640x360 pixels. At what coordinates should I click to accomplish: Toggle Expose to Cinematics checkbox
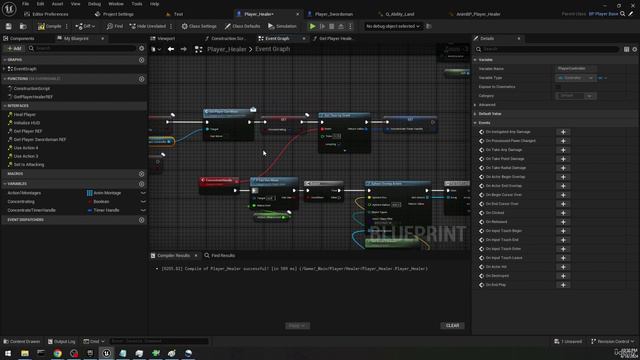(x=558, y=87)
